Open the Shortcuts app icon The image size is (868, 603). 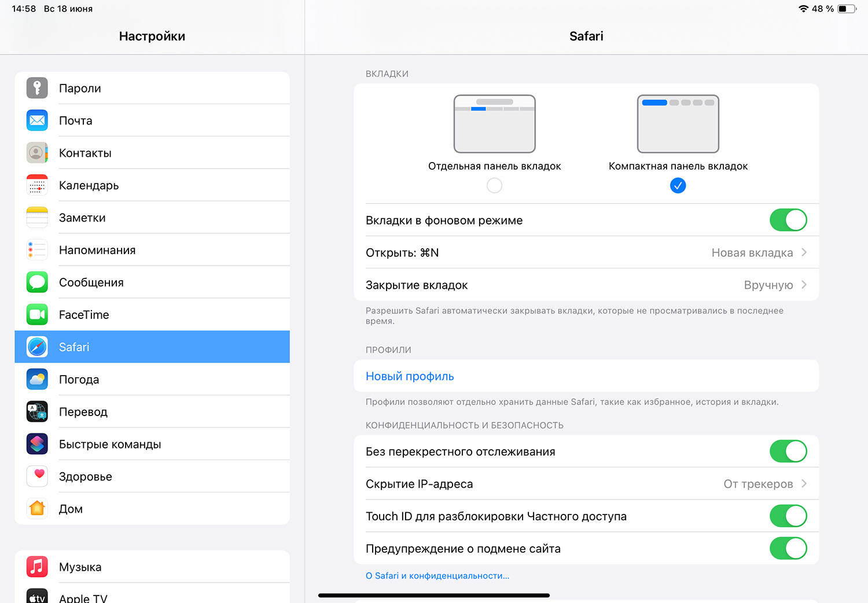tap(37, 444)
